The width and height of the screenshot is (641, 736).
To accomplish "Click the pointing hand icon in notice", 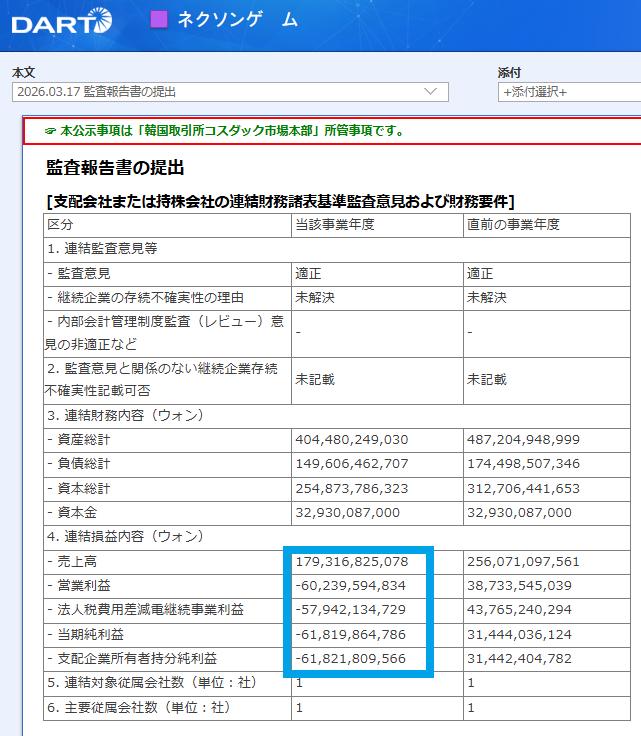I will [x=51, y=131].
